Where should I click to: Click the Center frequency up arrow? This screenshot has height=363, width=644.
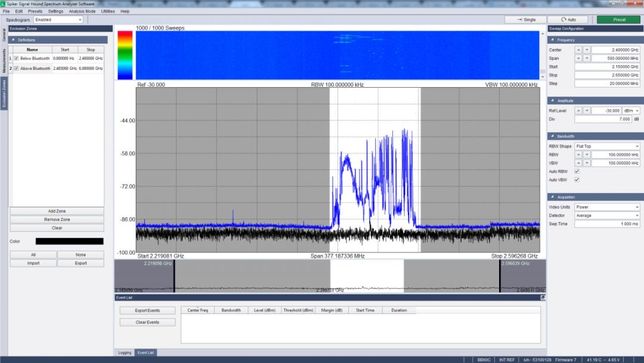pos(578,50)
